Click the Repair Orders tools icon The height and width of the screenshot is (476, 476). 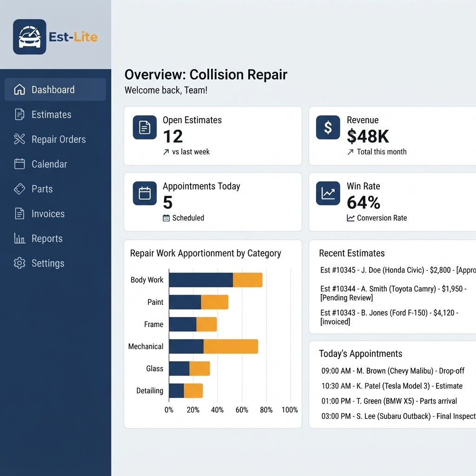(x=20, y=139)
